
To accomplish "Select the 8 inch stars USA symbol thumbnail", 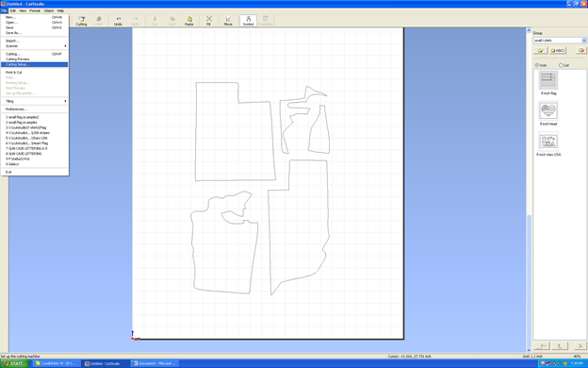I will pyautogui.click(x=548, y=142).
